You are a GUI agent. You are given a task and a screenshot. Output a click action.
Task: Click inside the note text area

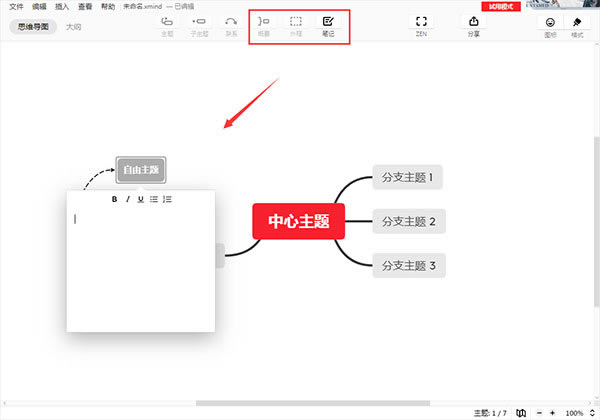coord(140,270)
